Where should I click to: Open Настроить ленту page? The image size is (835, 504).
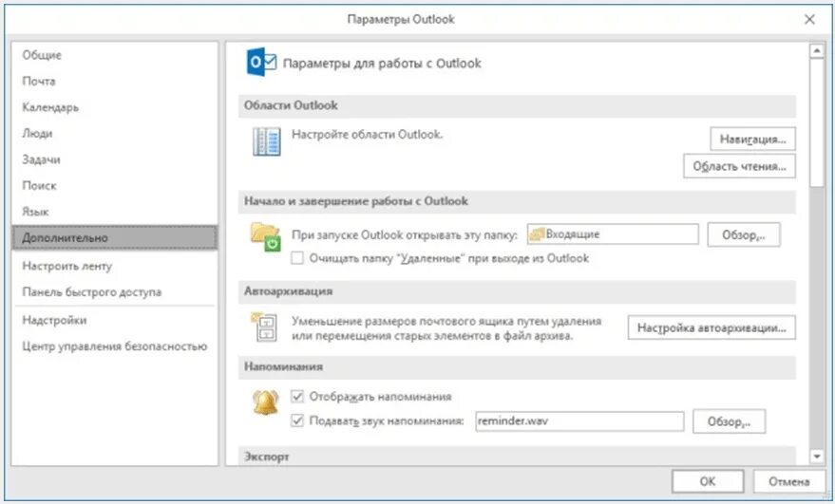pyautogui.click(x=115, y=266)
